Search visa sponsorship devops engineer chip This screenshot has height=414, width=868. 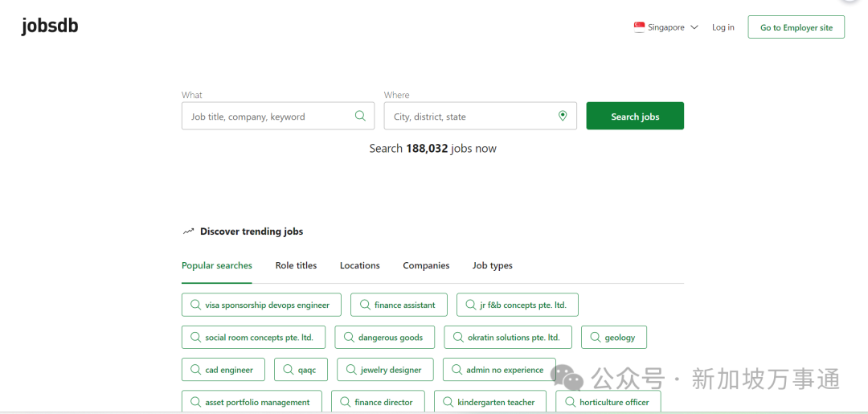261,305
